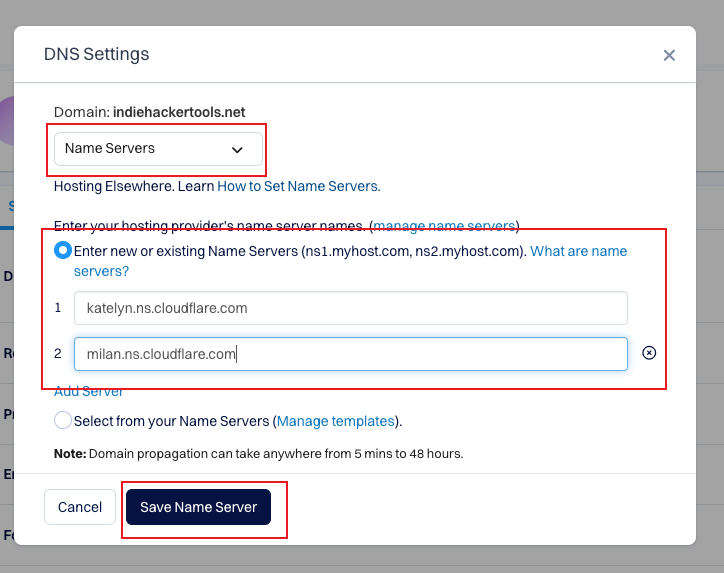Select 'Select from your Name Servers' radio
The height and width of the screenshot is (573, 724).
pos(63,420)
